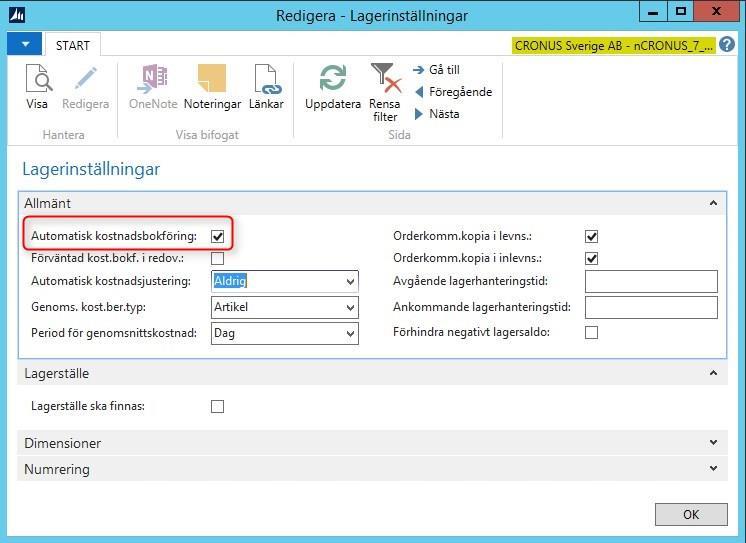Collapse the Allmänt section
The height and width of the screenshot is (543, 746).
click(x=713, y=203)
